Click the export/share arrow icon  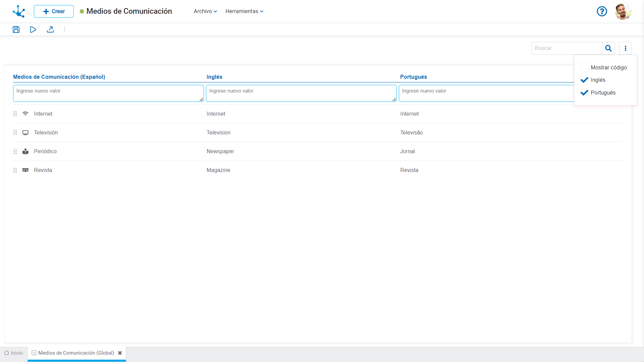pos(50,29)
